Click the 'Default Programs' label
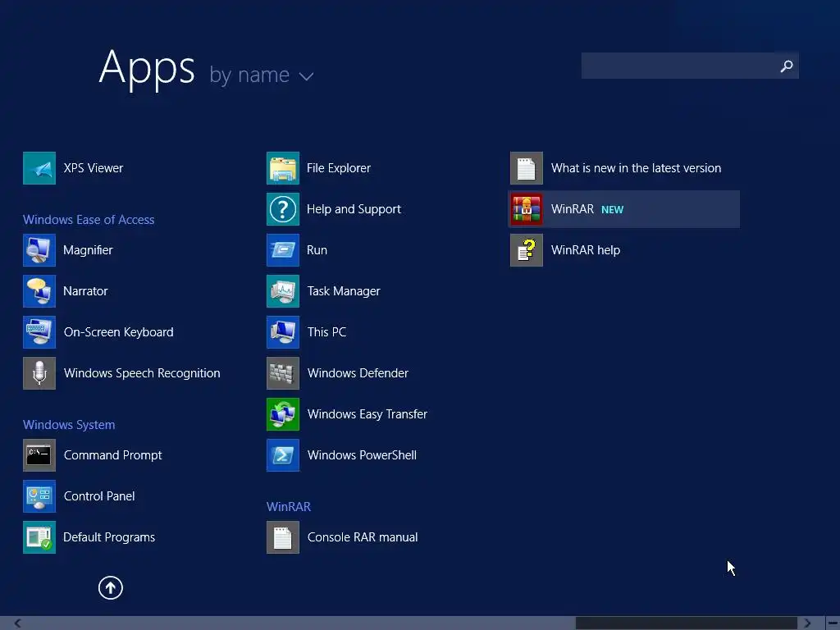840x630 pixels. point(109,537)
